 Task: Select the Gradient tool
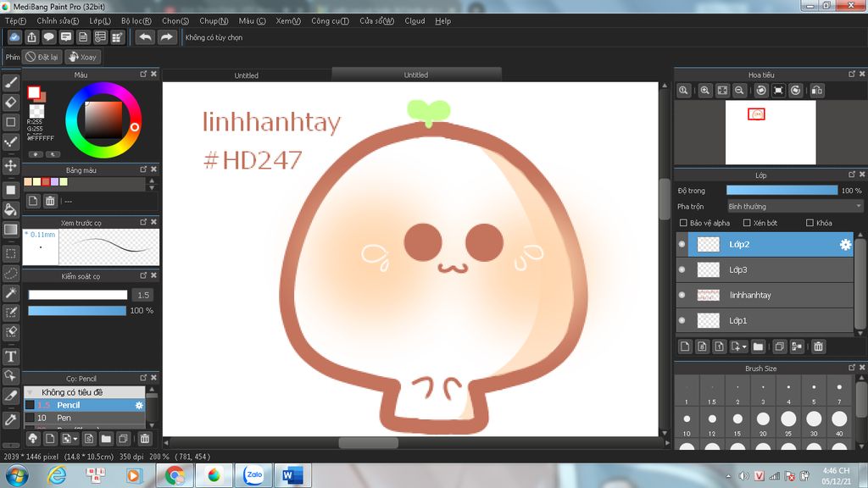10,230
